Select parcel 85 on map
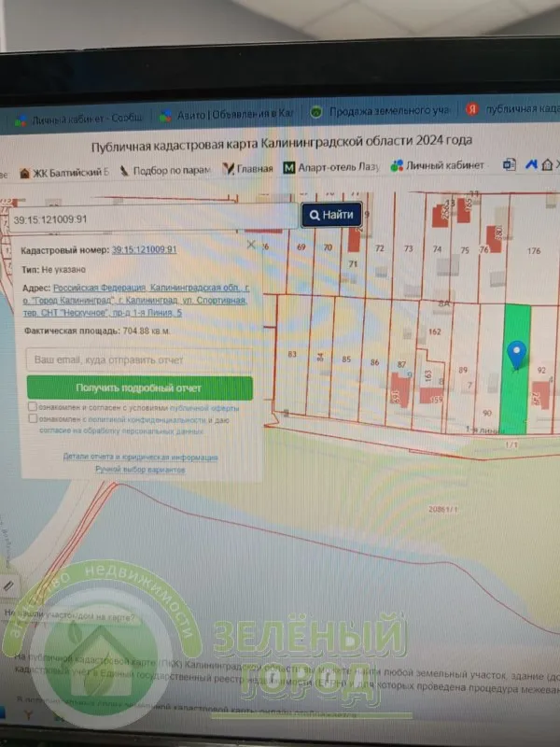The height and width of the screenshot is (747, 560). [x=346, y=359]
